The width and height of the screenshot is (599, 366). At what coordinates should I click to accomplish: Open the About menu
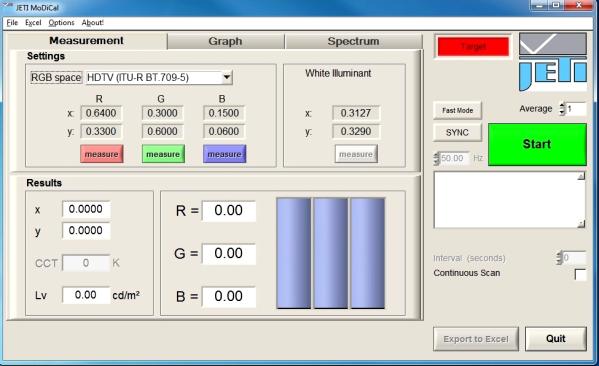[92, 23]
